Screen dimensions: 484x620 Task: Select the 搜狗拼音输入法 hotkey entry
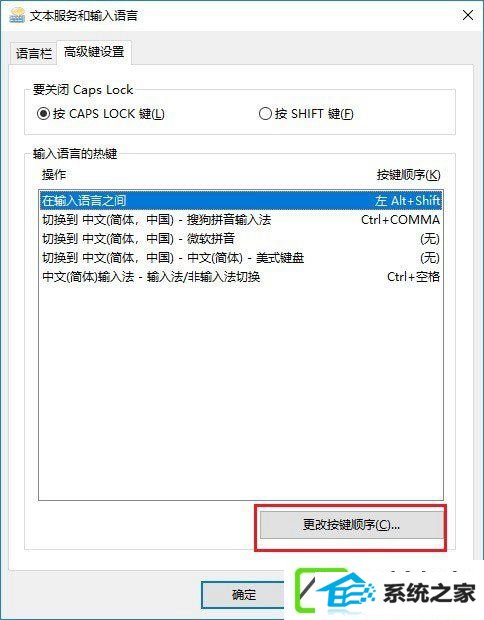coord(241,219)
